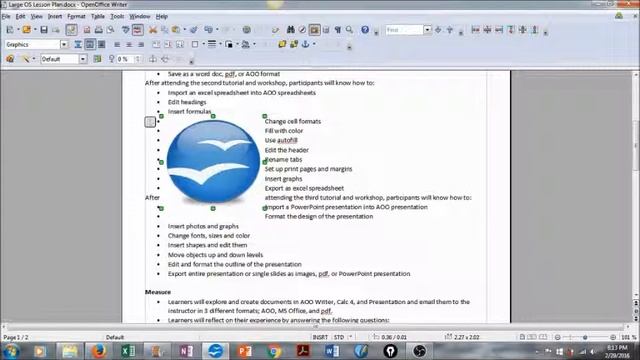Click the Export as PDF icon
This screenshot has height=360, width=640.
(87, 30)
